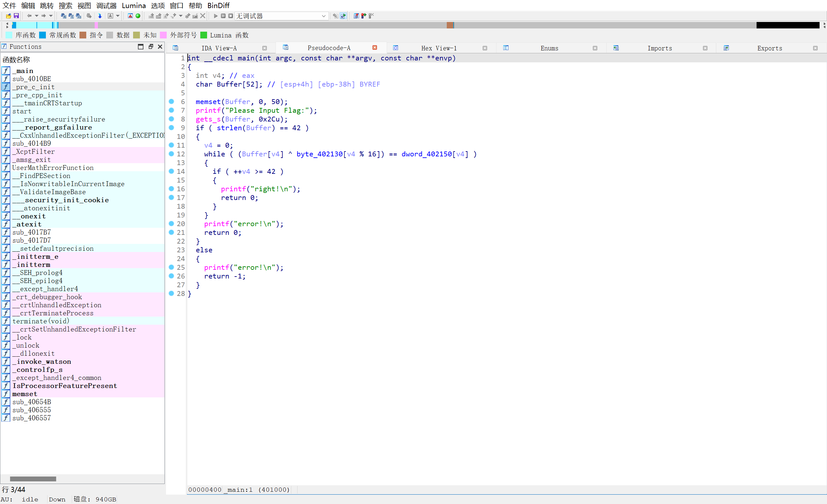
Task: Toggle breakpoint dot on line 25
Action: coord(172,267)
